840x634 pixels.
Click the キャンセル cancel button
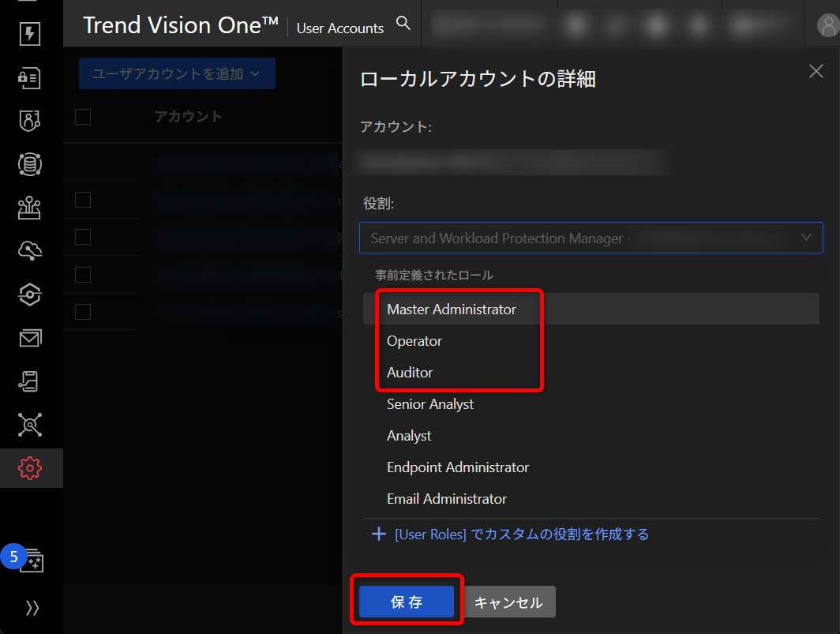tap(508, 602)
